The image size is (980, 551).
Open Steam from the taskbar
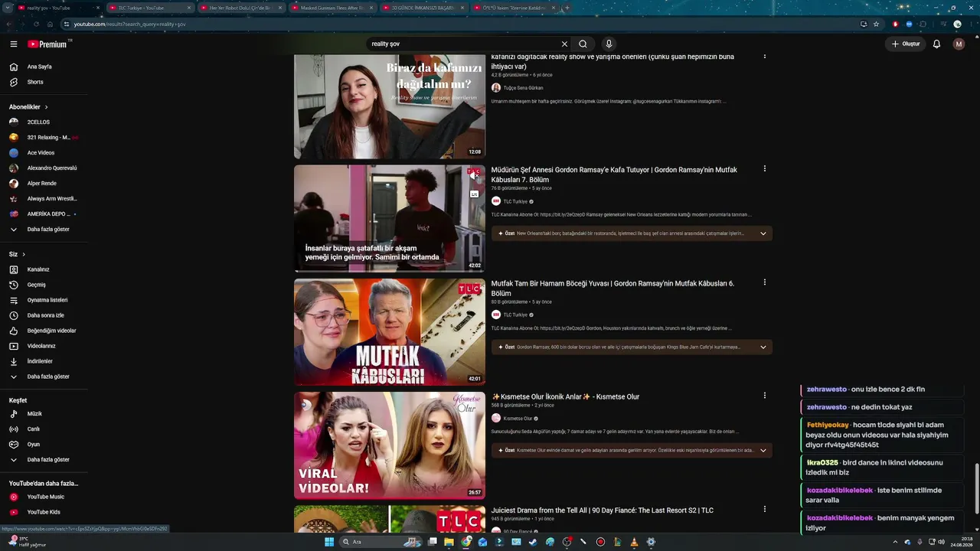pyautogui.click(x=533, y=542)
